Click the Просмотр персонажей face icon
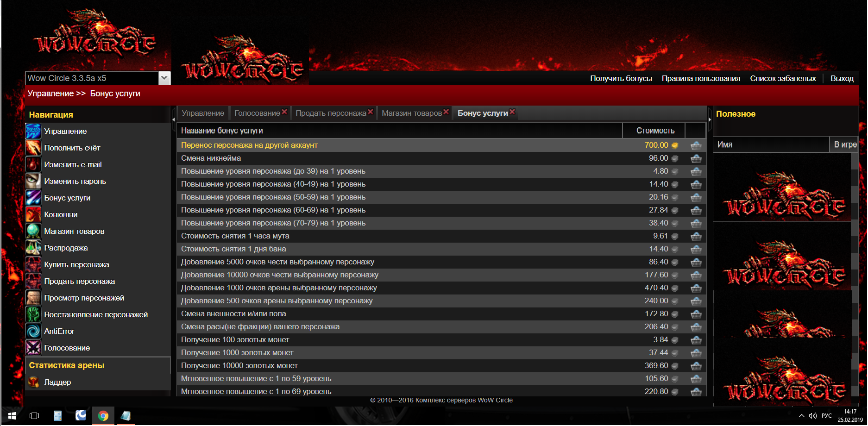This screenshot has height=426, width=868. (x=33, y=298)
